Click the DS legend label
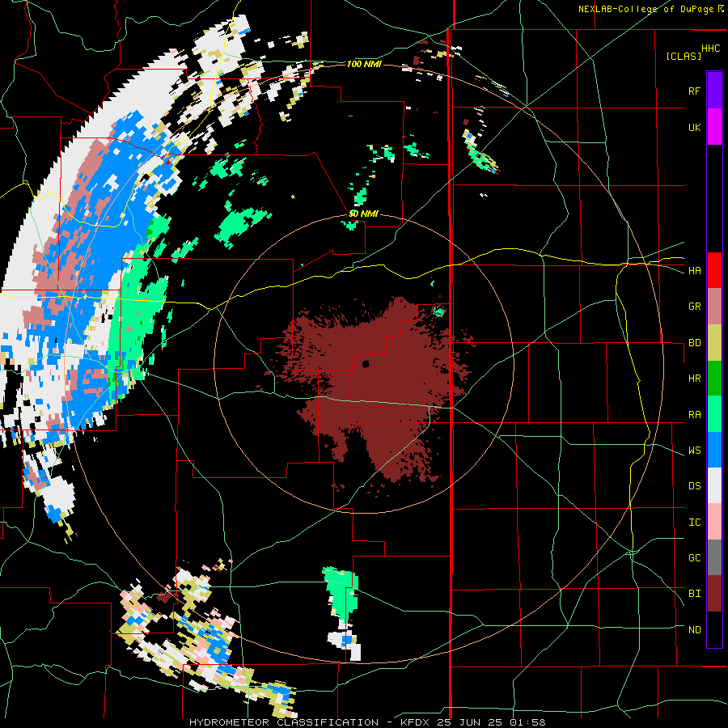 [x=694, y=486]
